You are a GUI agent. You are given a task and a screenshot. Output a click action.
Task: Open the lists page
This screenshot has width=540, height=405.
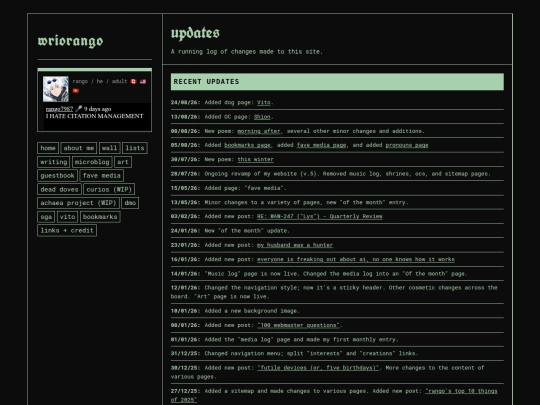(135, 148)
